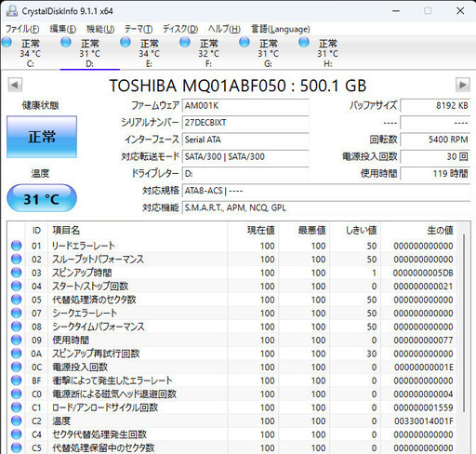476x454 pixels.
Task: Click the 対応規格 field ATA8-ACS
Action: point(326,191)
